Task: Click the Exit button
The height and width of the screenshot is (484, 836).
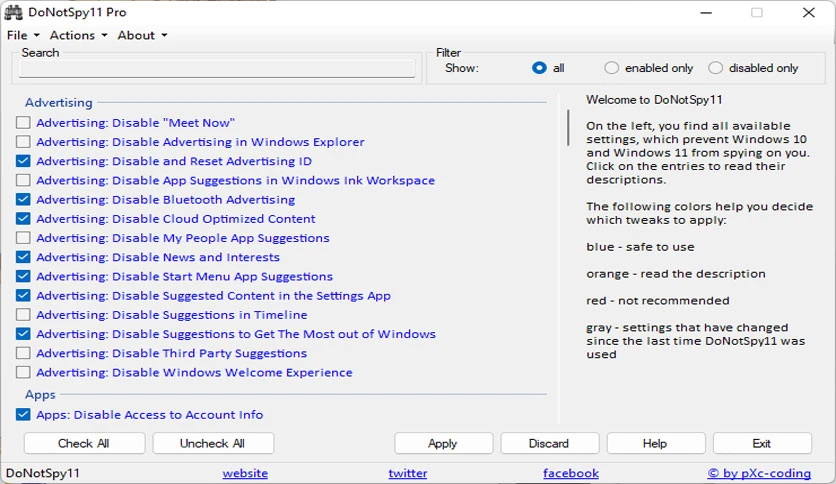Action: click(x=762, y=443)
